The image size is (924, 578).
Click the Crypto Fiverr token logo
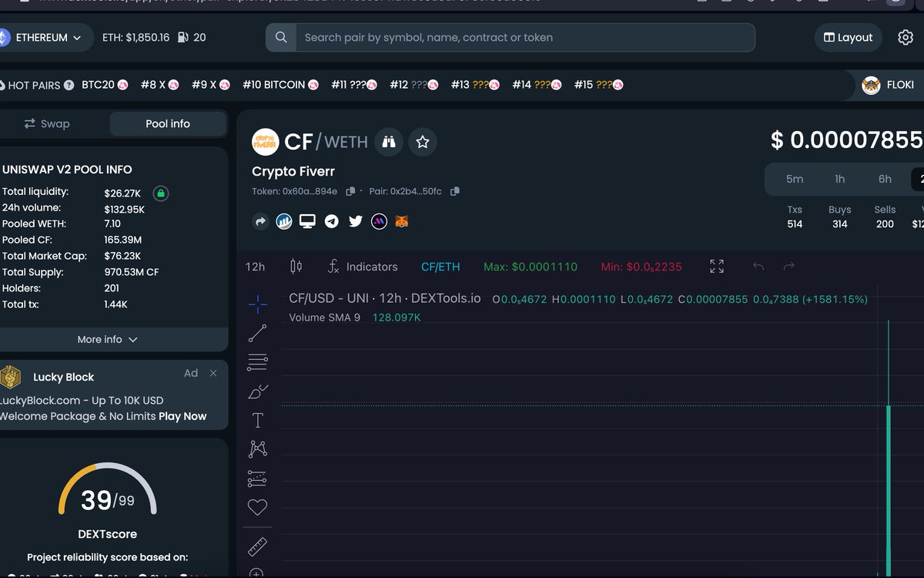[266, 142]
